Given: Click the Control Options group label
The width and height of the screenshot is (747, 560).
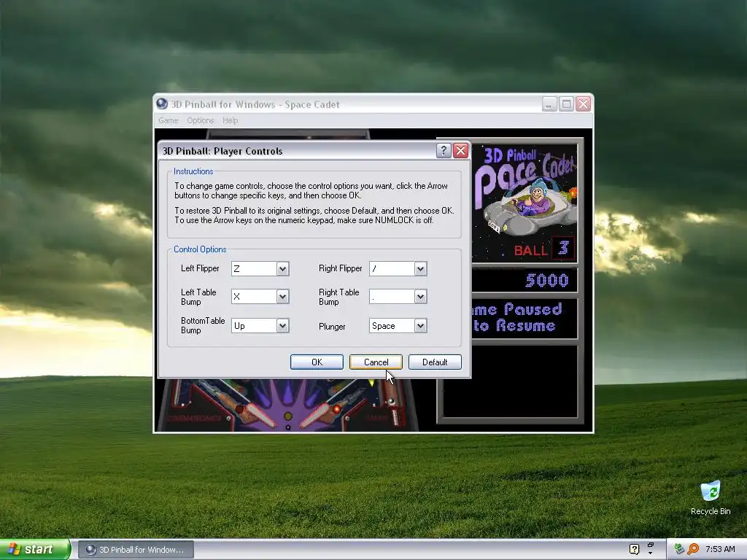Looking at the screenshot, I should click(200, 249).
